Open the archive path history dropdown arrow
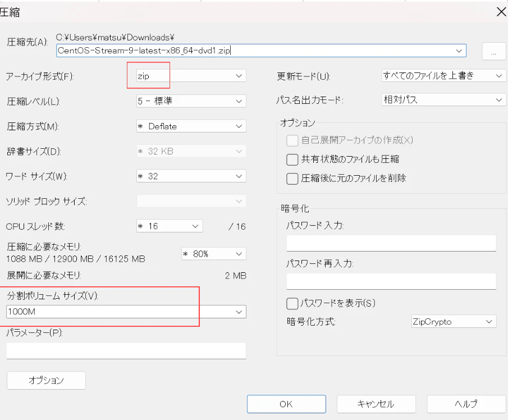 pyautogui.click(x=459, y=51)
